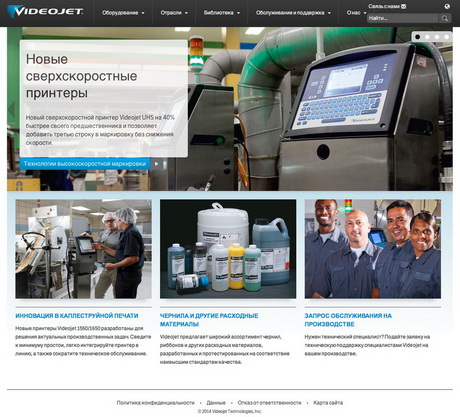Click the Связь с нами link
The width and height of the screenshot is (460, 417).
384,6
